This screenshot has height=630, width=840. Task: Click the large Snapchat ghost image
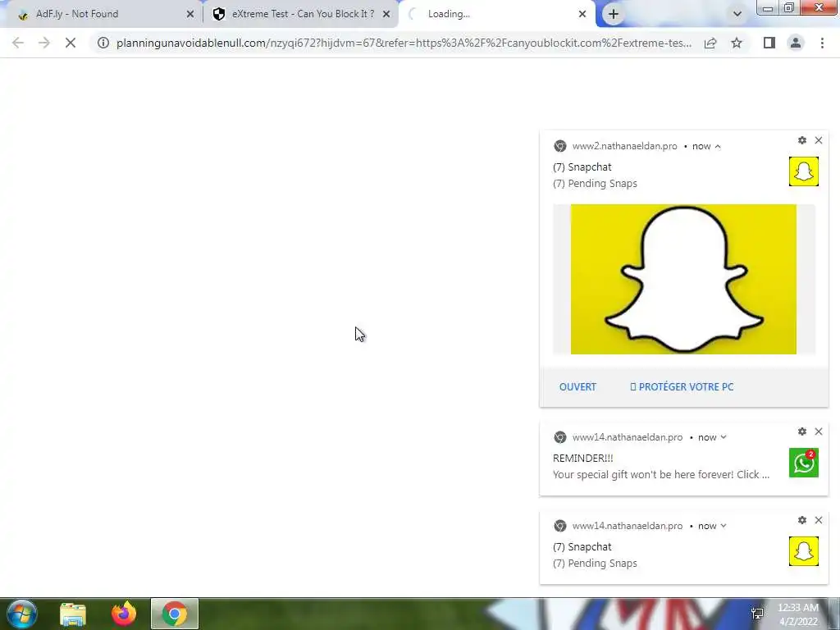click(x=683, y=279)
